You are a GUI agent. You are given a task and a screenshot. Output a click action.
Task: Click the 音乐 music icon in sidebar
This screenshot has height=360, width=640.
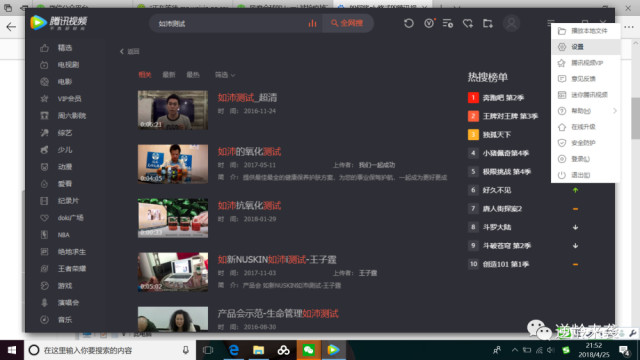[x=44, y=320]
